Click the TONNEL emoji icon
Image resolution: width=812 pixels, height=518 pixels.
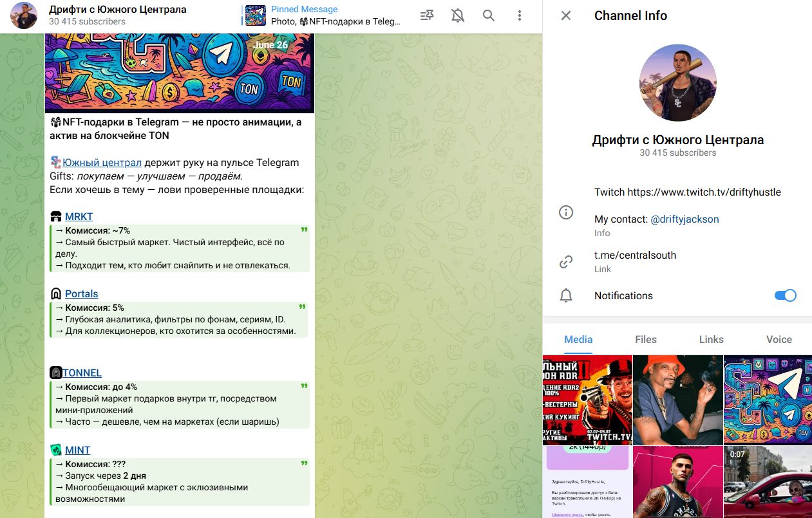(56, 373)
